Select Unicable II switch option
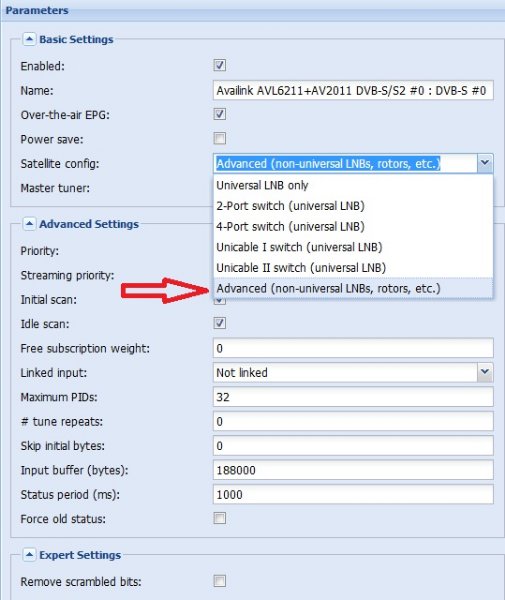505x600 pixels. click(x=353, y=268)
